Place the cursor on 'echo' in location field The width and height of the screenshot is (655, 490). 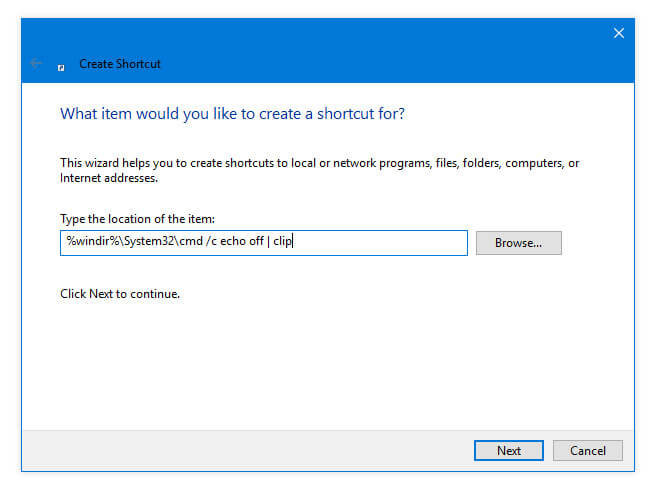coord(233,241)
